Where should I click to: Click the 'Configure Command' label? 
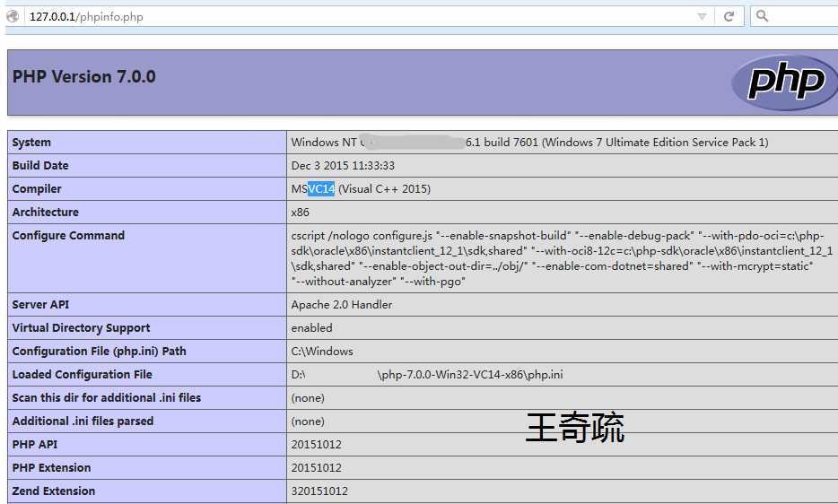coord(68,235)
